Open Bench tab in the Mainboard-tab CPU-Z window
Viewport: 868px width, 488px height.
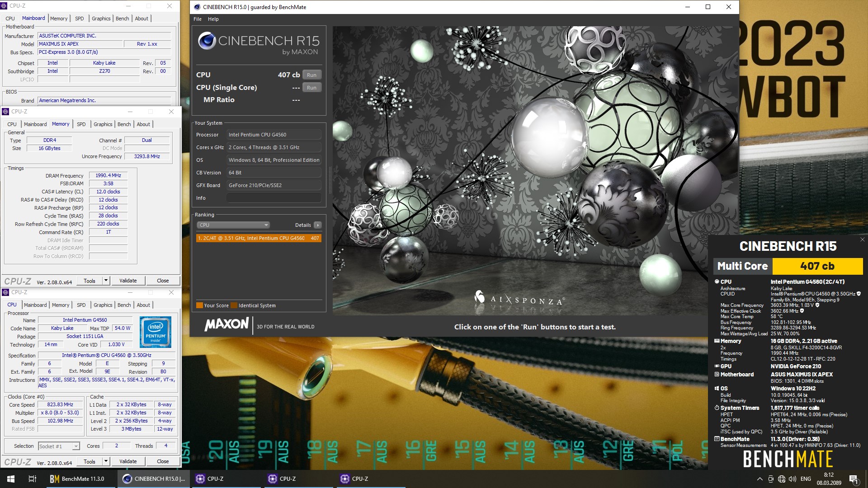[122, 19]
